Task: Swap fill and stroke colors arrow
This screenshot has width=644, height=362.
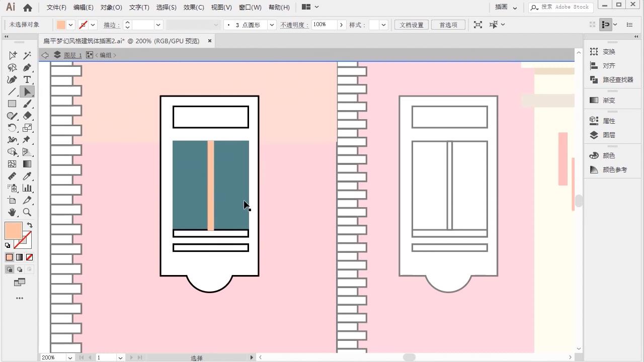Action: (x=30, y=225)
